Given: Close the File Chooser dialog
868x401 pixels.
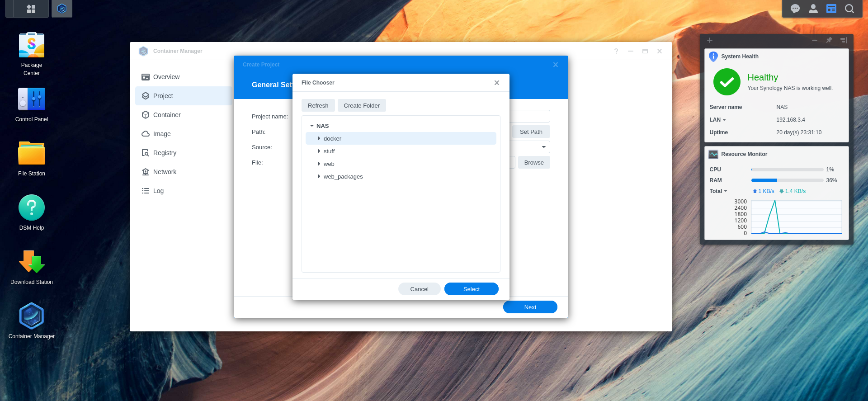Looking at the screenshot, I should tap(497, 83).
